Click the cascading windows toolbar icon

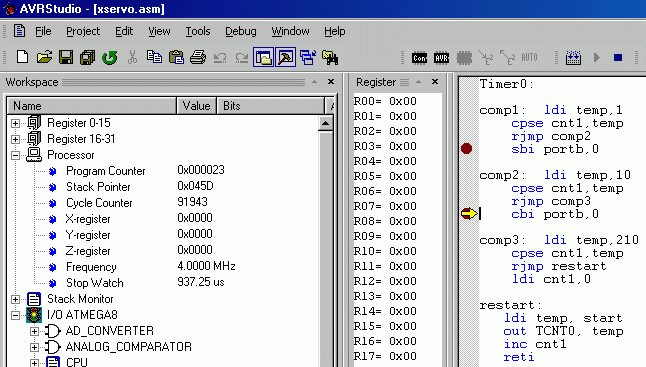point(308,57)
